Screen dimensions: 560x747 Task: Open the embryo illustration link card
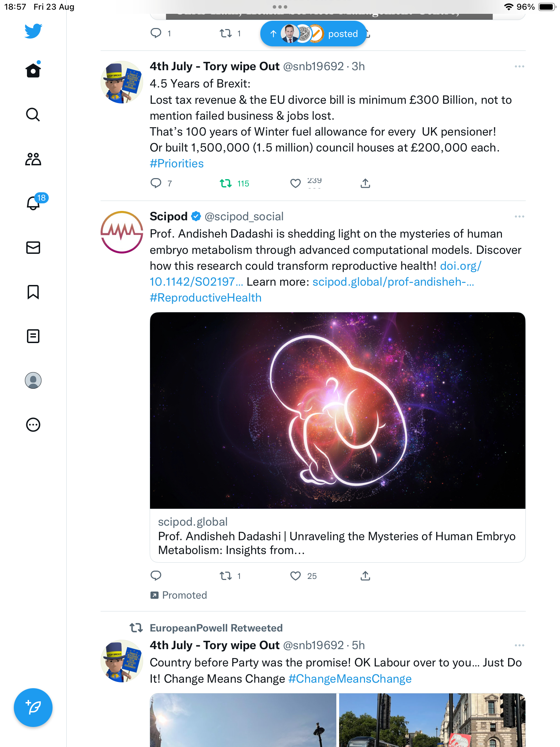[338, 437]
